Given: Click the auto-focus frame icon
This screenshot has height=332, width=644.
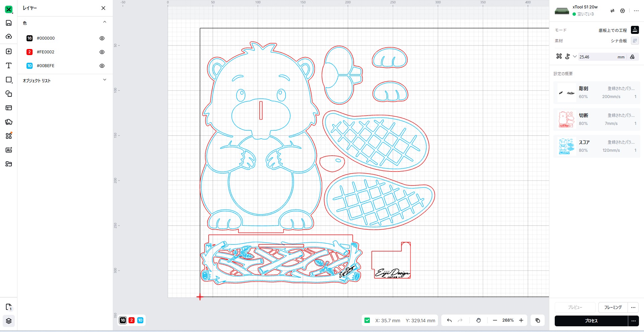Looking at the screenshot, I should pos(559,56).
